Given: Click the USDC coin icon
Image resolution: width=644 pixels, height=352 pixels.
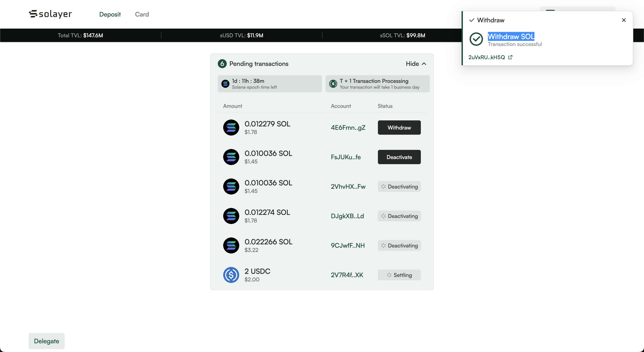Looking at the screenshot, I should pyautogui.click(x=231, y=275).
